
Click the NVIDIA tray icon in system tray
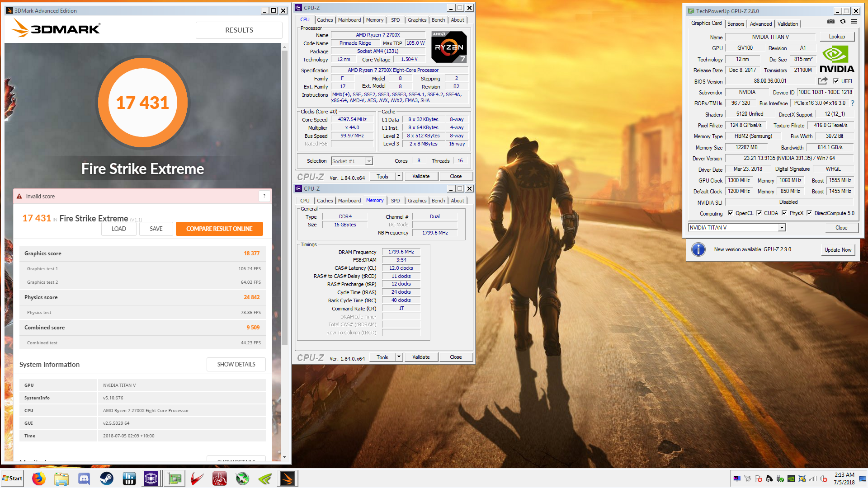point(791,479)
